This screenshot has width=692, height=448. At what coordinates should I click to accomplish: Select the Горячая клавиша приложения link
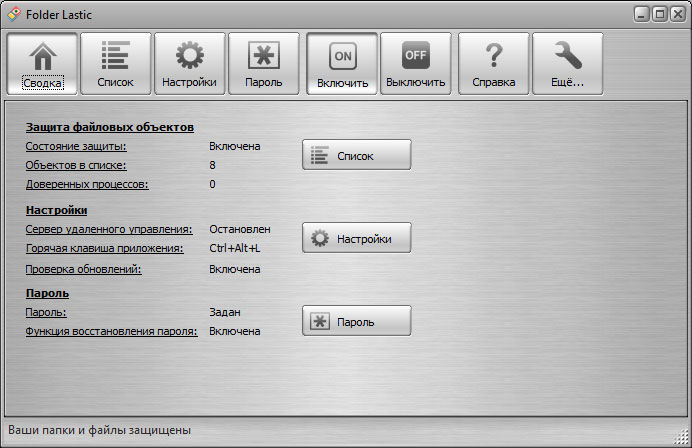point(105,248)
